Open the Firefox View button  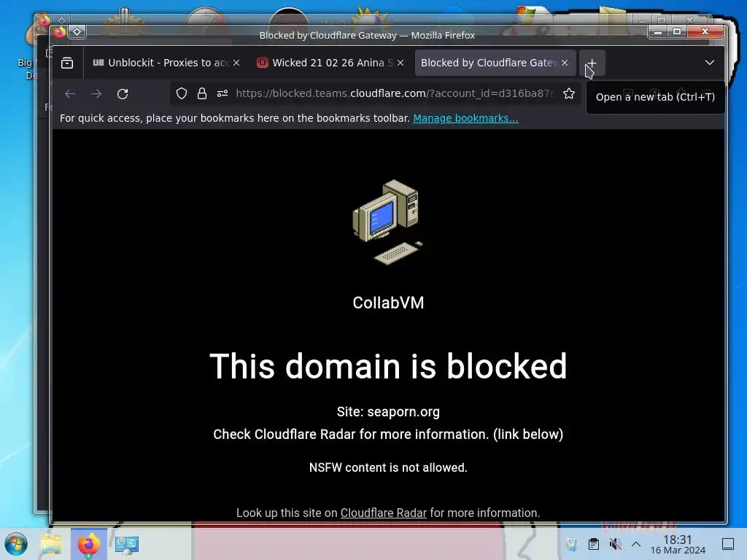[67, 63]
